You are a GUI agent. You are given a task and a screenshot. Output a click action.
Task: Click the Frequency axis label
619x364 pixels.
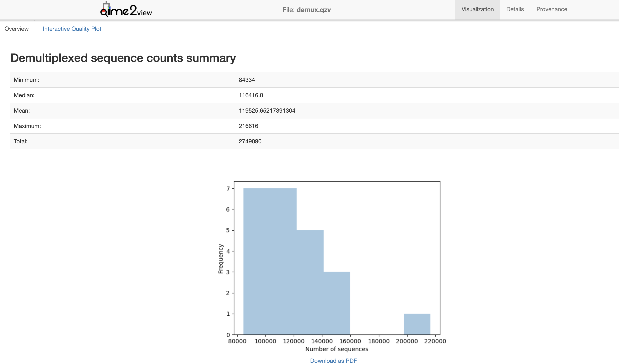coord(221,259)
